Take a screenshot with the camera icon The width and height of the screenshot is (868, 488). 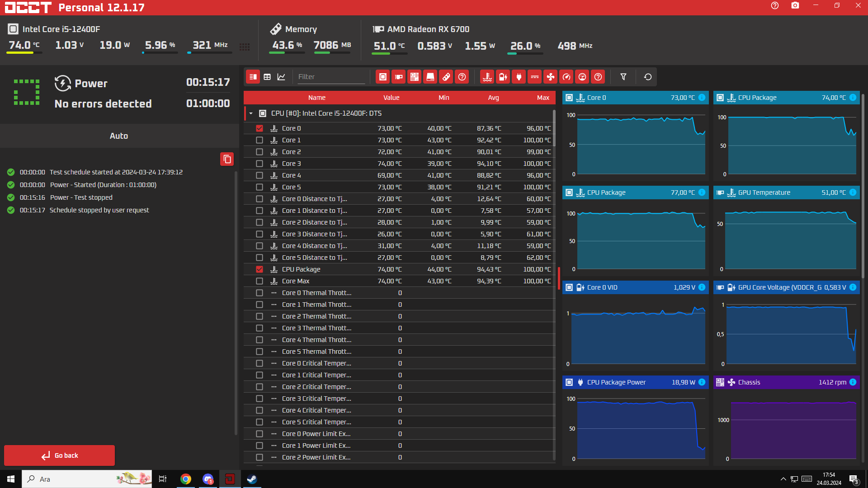(795, 6)
